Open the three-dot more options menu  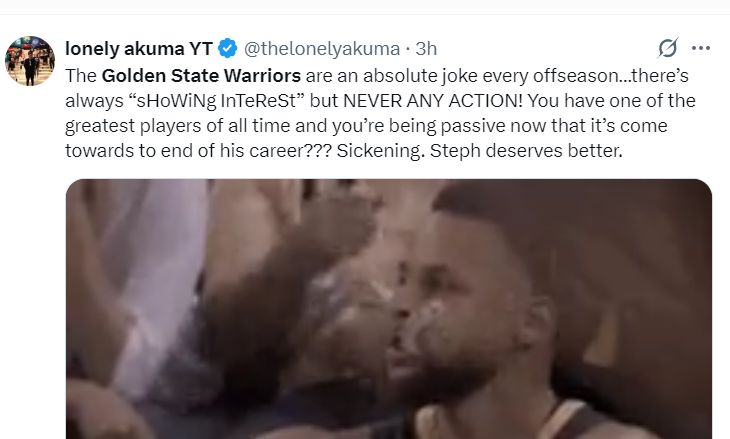pyautogui.click(x=700, y=48)
